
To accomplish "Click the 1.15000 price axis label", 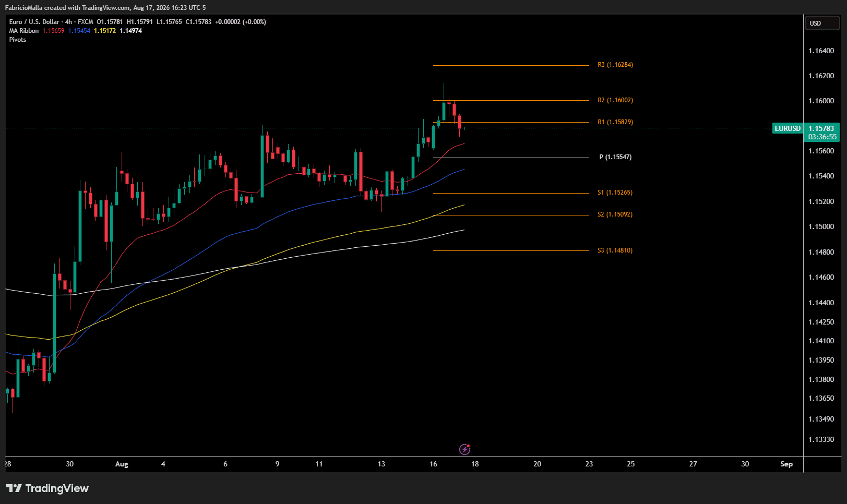I will pyautogui.click(x=821, y=226).
